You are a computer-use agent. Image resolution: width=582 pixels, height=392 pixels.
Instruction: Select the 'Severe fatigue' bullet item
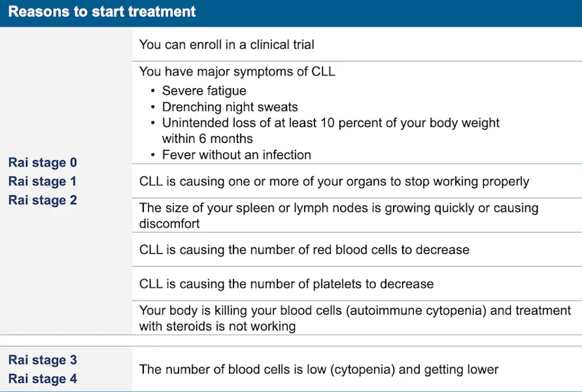click(204, 91)
